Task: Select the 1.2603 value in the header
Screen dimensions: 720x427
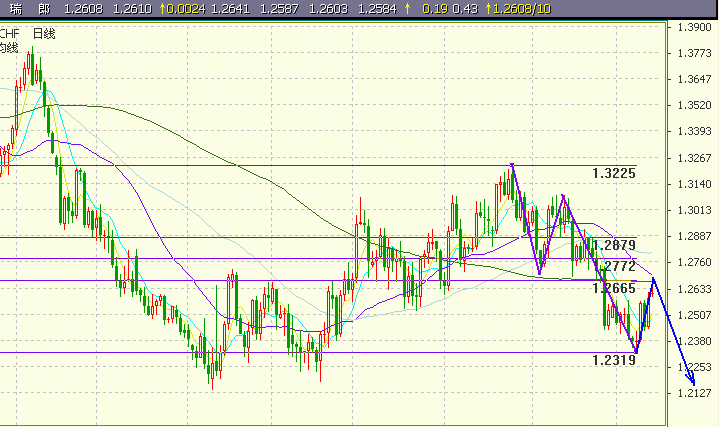Action: point(328,9)
